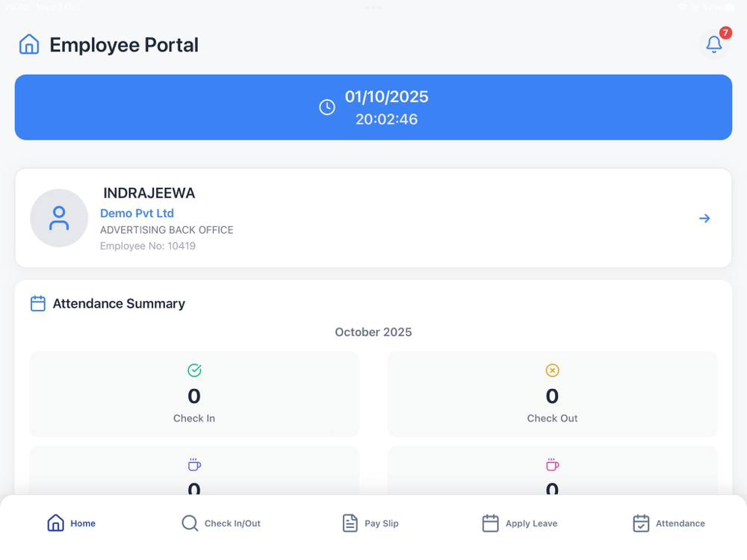Select the Check In summary card
Image resolution: width=747 pixels, height=560 pixels.
[194, 394]
